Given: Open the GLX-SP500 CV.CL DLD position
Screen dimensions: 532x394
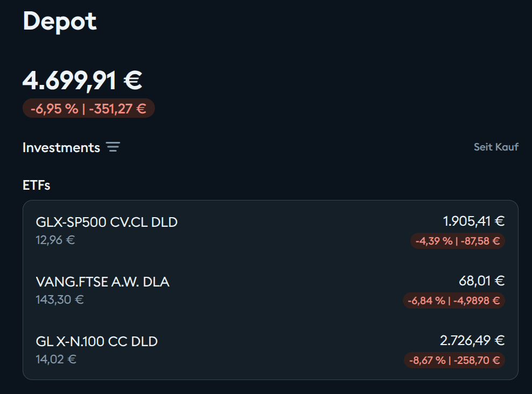Looking at the screenshot, I should (107, 221).
